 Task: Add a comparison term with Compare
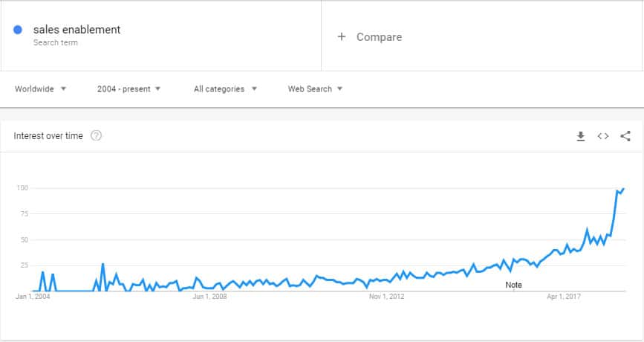(x=379, y=37)
